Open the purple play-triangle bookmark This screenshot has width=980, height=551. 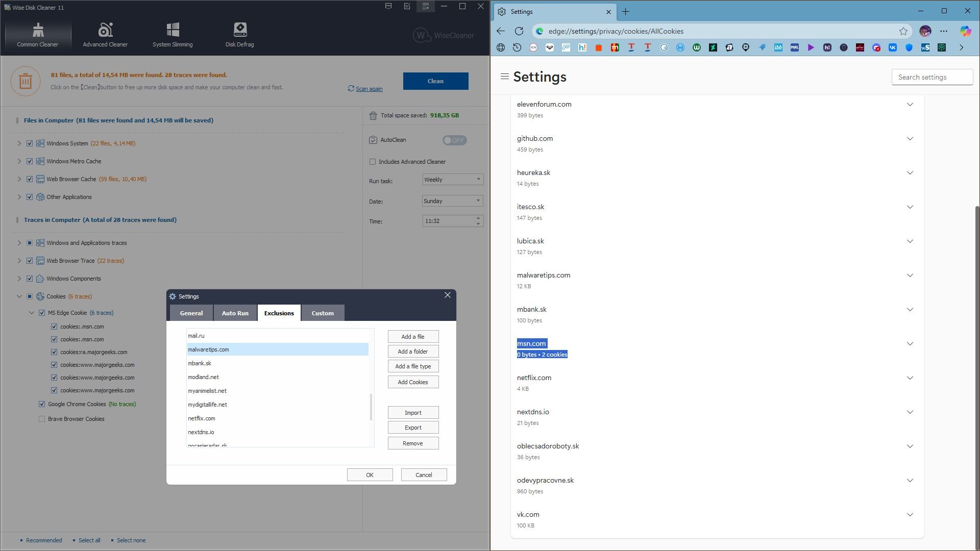pyautogui.click(x=811, y=47)
